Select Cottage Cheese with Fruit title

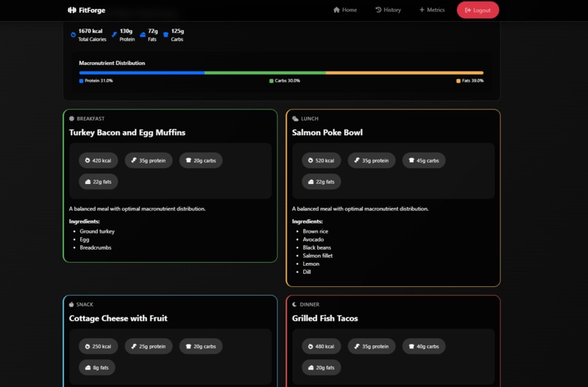(x=118, y=318)
